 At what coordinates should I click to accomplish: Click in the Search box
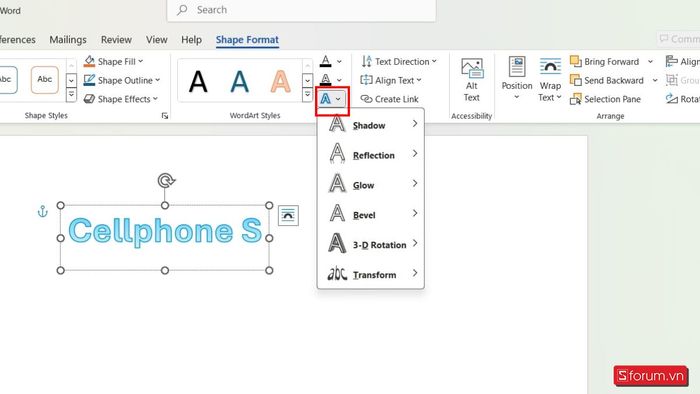pyautogui.click(x=301, y=10)
